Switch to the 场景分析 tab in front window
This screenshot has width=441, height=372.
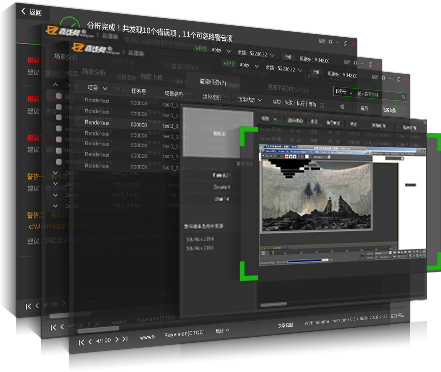94,72
